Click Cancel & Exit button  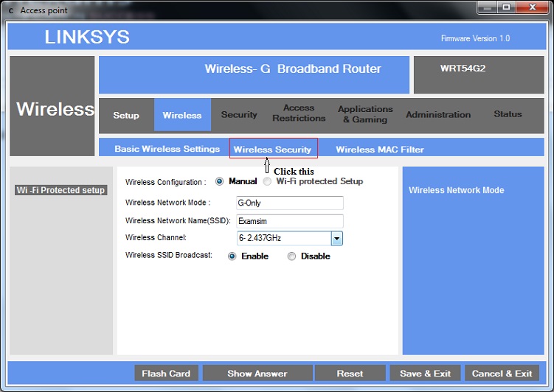click(502, 374)
